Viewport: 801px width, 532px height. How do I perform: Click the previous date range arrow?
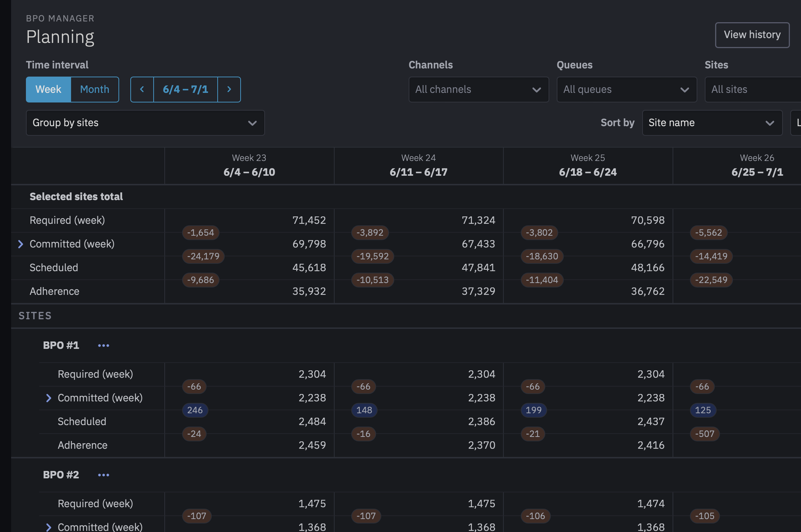coord(142,90)
